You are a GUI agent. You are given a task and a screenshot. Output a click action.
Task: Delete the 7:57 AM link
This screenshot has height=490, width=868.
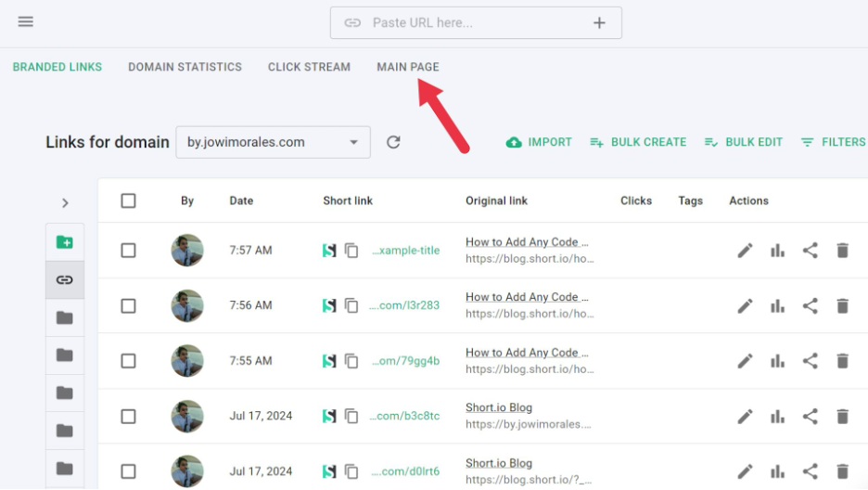point(843,251)
